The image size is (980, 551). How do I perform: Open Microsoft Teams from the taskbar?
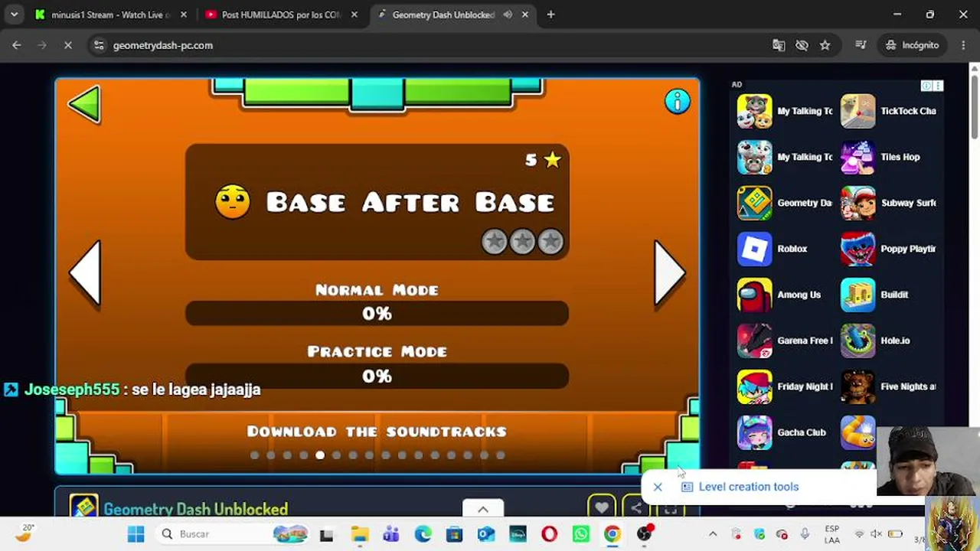[x=391, y=534]
